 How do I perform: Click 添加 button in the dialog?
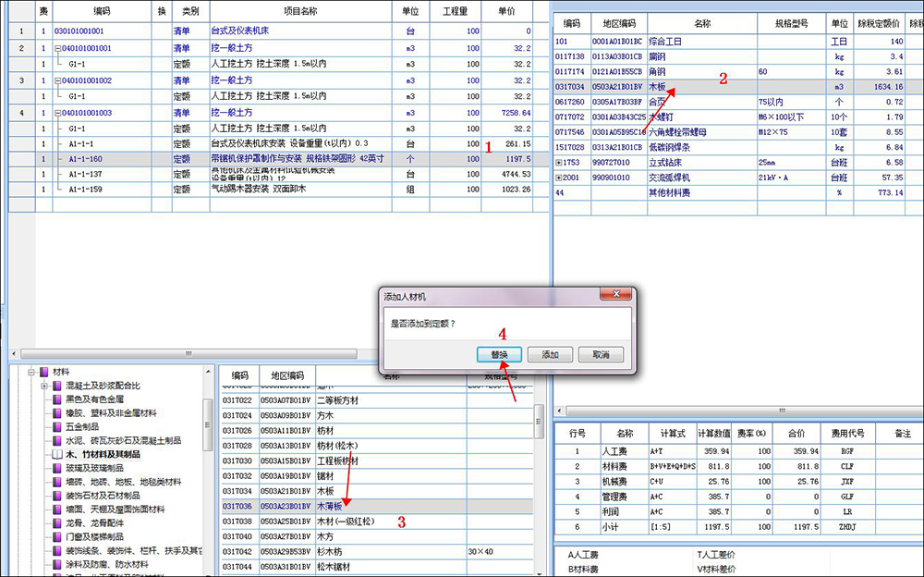[551, 354]
